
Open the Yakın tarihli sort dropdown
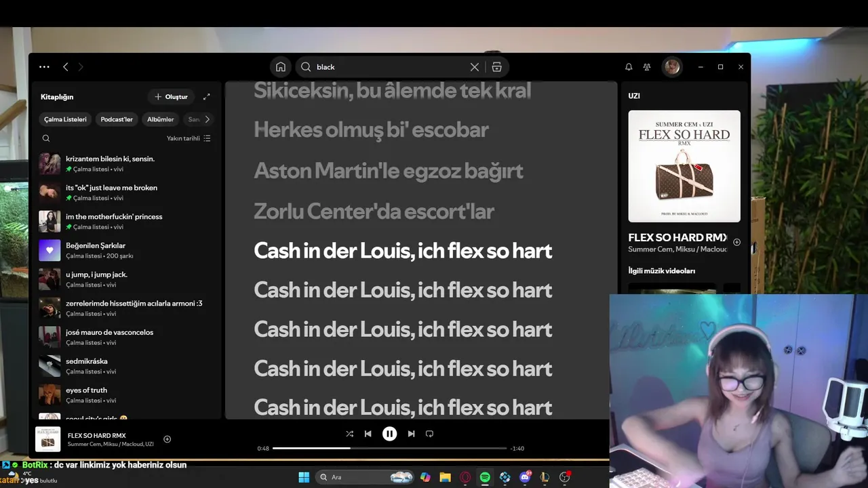coord(189,138)
